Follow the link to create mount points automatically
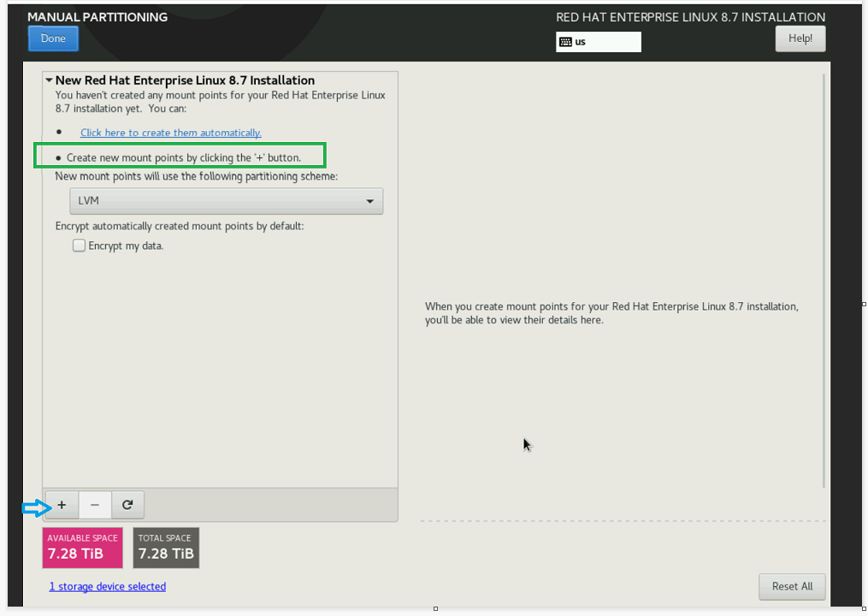 coord(170,133)
